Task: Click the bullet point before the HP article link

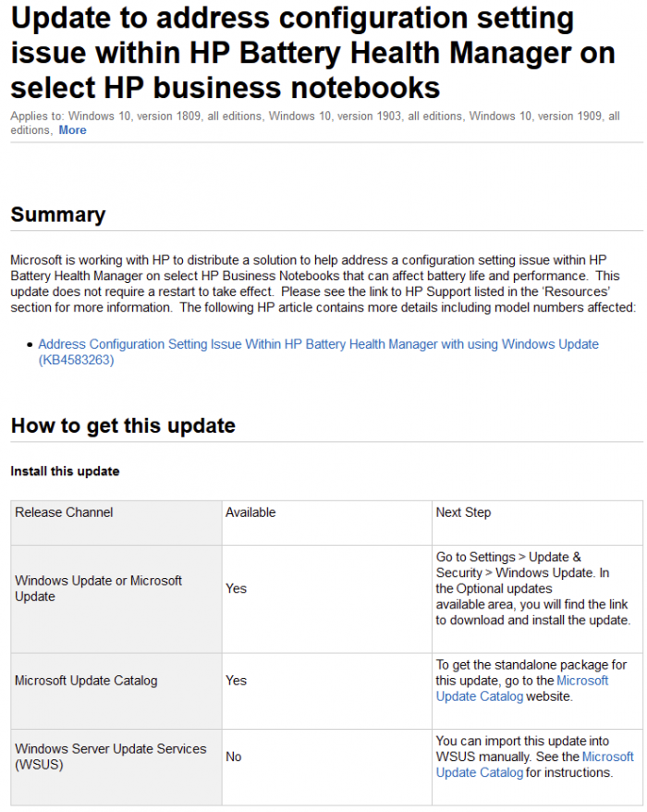Action: pos(31,345)
